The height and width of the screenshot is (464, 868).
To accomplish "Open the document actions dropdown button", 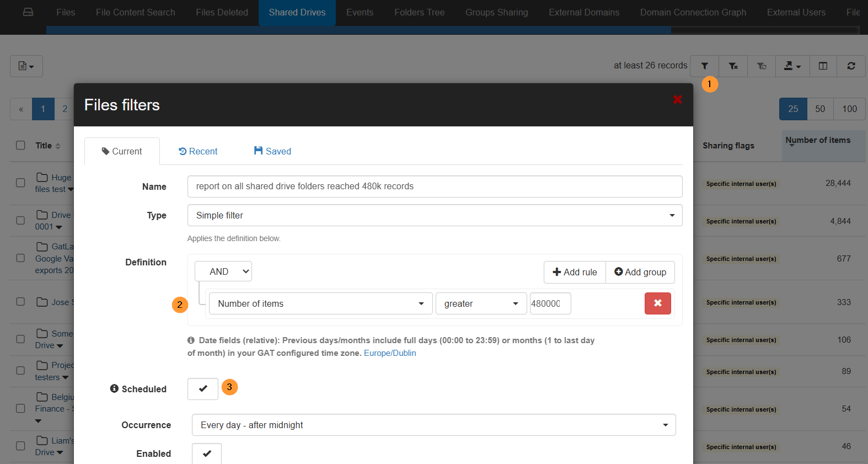I will point(26,66).
